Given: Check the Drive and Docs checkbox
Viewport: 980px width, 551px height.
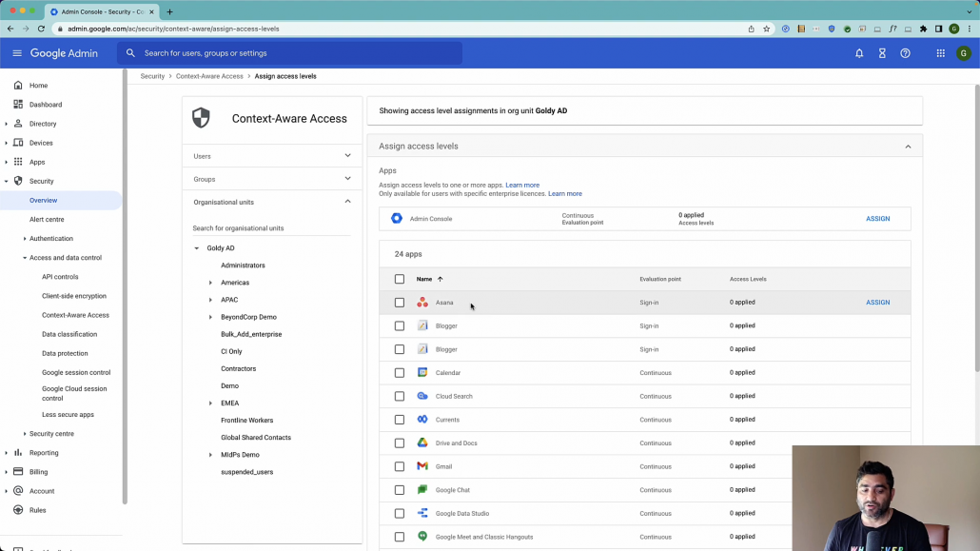Looking at the screenshot, I should 400,443.
